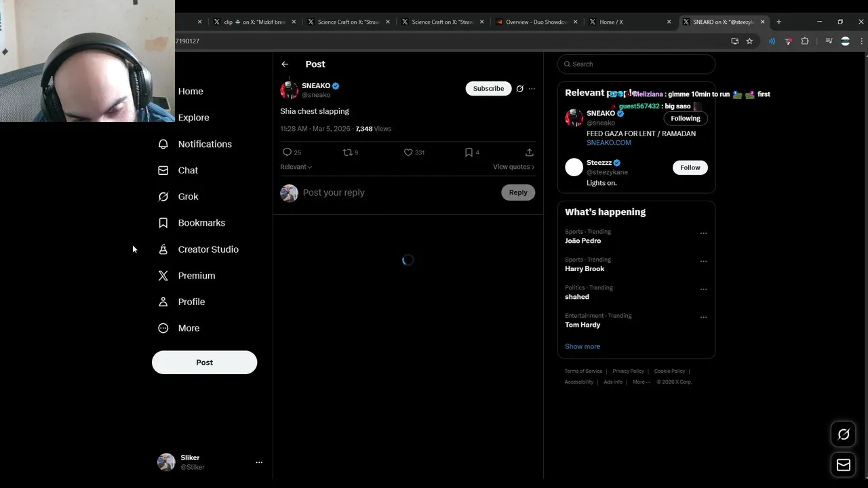Follow Steezzz account

690,167
